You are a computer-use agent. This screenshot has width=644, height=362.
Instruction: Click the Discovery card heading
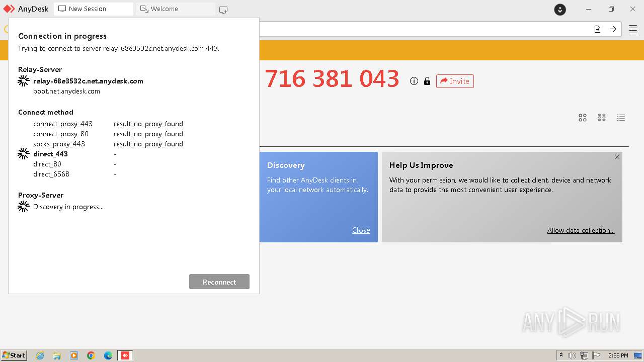pyautogui.click(x=286, y=165)
